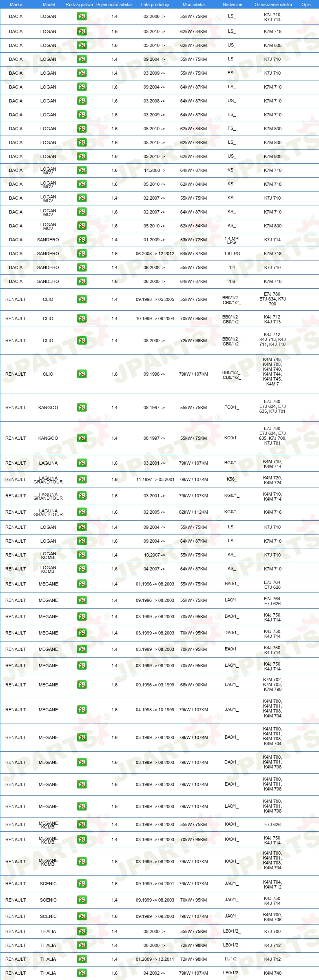Click fuel icon in Logan MCV K7M 800 row
This screenshot has height=980, width=319.
pyautogui.click(x=82, y=226)
